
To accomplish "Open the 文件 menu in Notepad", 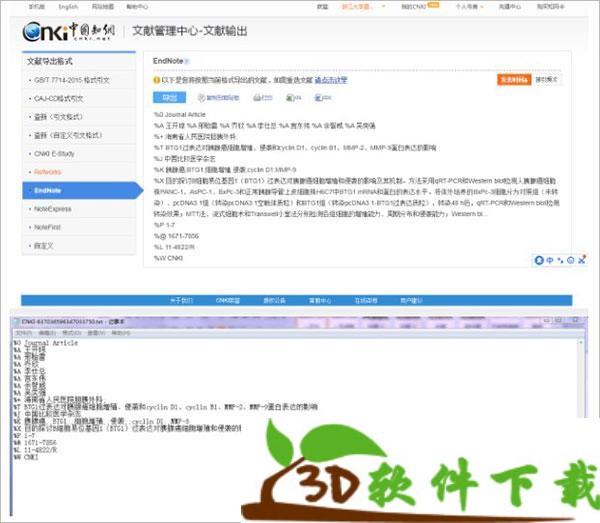I will (23, 333).
